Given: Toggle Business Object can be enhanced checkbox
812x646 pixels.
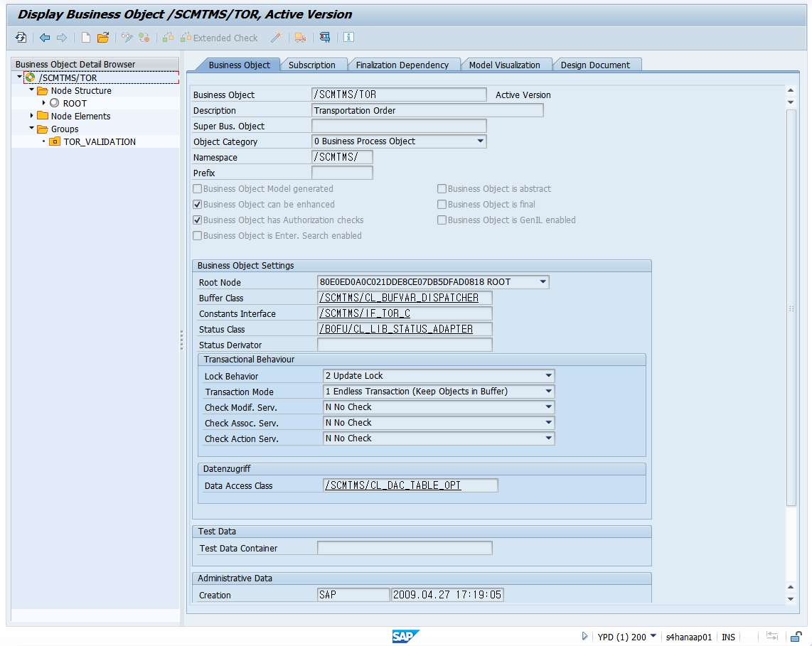Looking at the screenshot, I should click(197, 205).
